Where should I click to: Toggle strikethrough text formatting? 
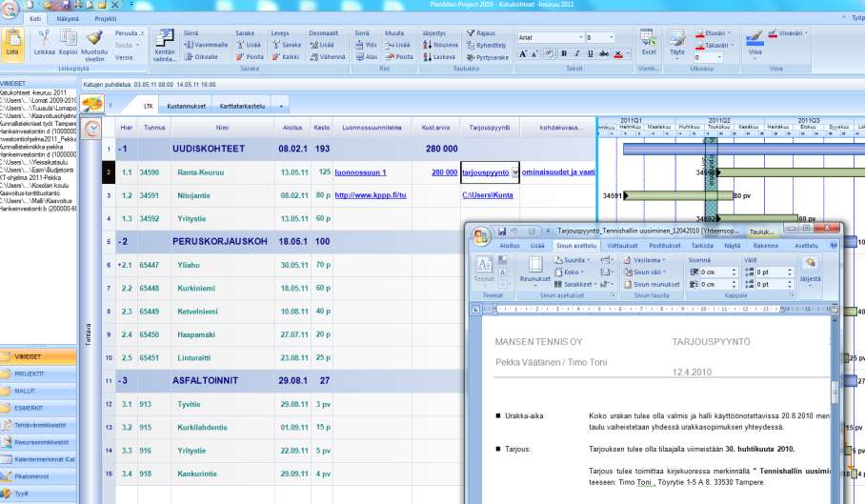coord(604,54)
